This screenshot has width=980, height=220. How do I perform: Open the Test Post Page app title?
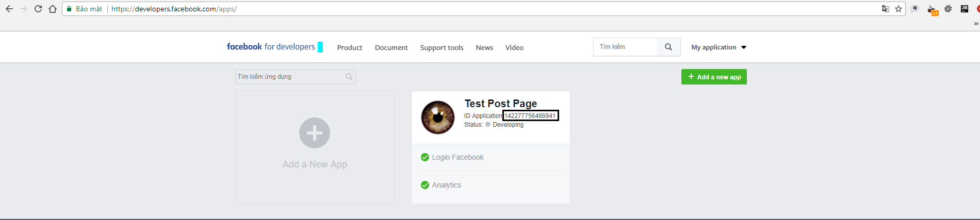point(501,104)
